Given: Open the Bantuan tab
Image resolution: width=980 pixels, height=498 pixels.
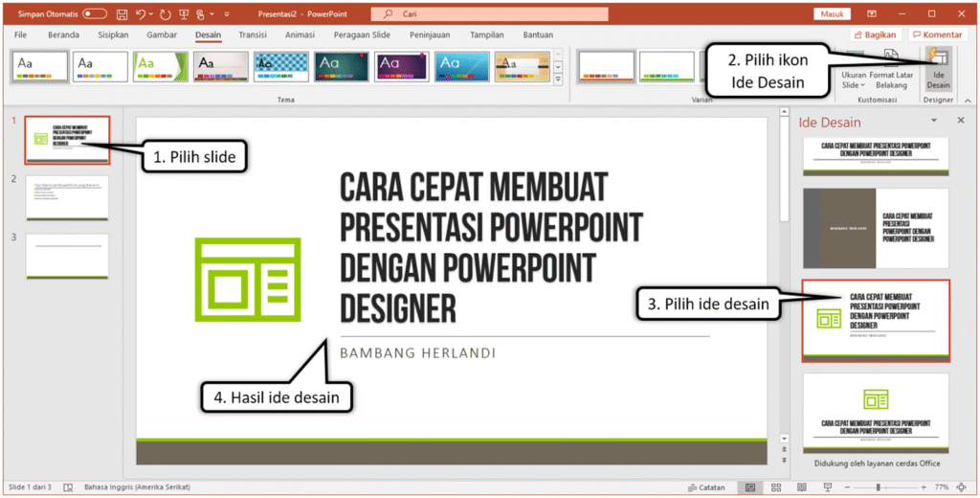Looking at the screenshot, I should click(x=538, y=35).
